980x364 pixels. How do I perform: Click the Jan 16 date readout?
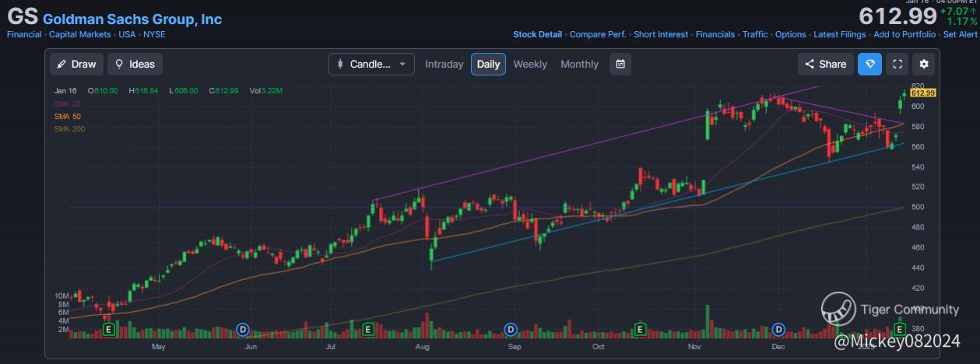pyautogui.click(x=65, y=91)
